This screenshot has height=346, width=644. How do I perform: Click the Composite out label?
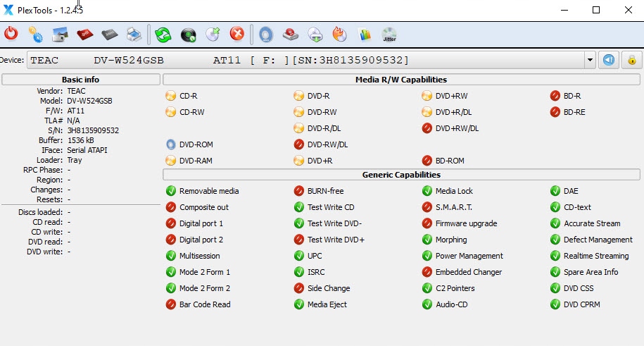203,207
